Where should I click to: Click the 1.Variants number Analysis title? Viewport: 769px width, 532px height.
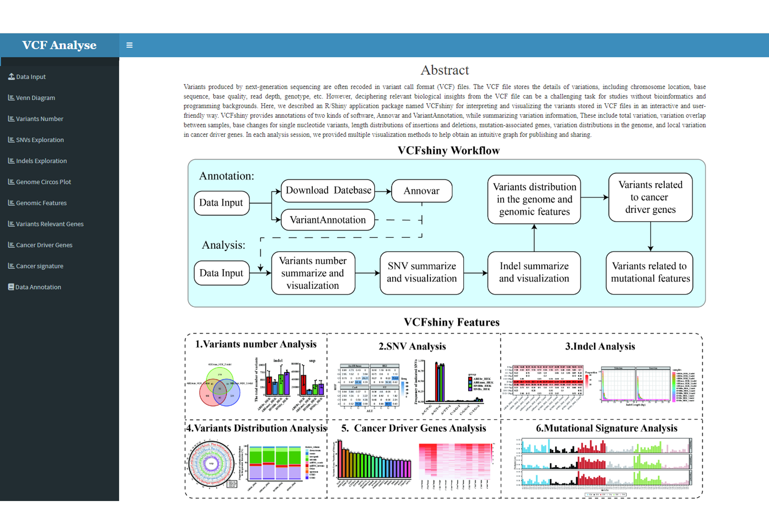click(x=256, y=344)
